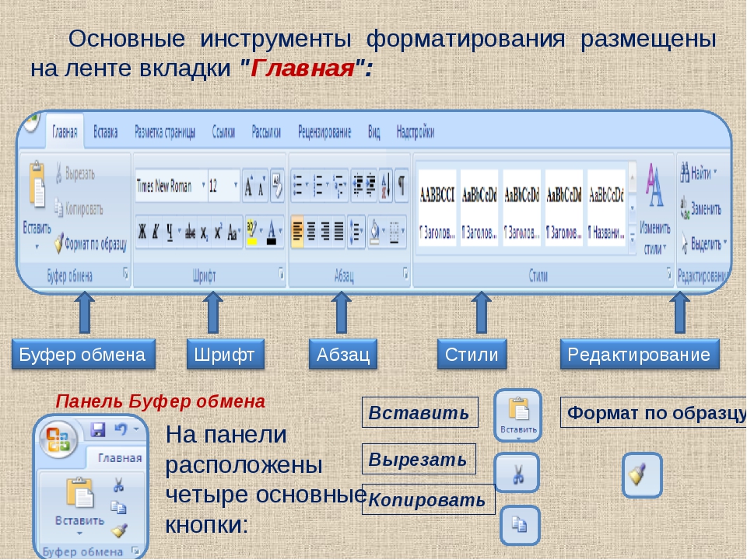The width and height of the screenshot is (747, 560).
Task: Expand the Абзац dialog launcher
Action: pos(405,273)
